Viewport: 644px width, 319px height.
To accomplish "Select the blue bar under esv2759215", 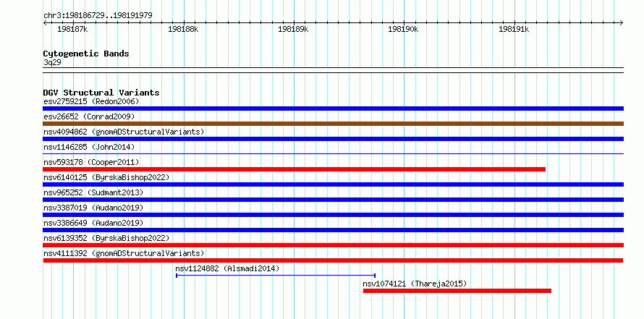I will point(333,109).
